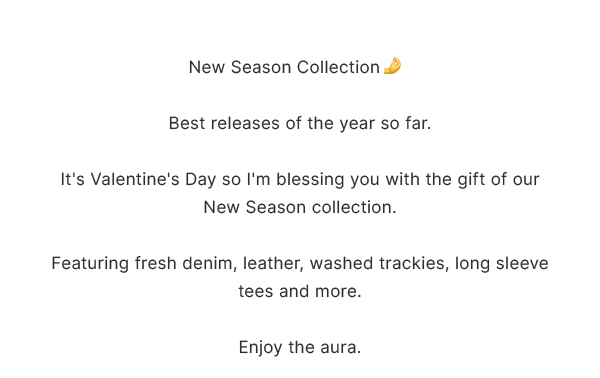Click the words "gift of our"
This screenshot has width=600, height=378.
click(498, 179)
